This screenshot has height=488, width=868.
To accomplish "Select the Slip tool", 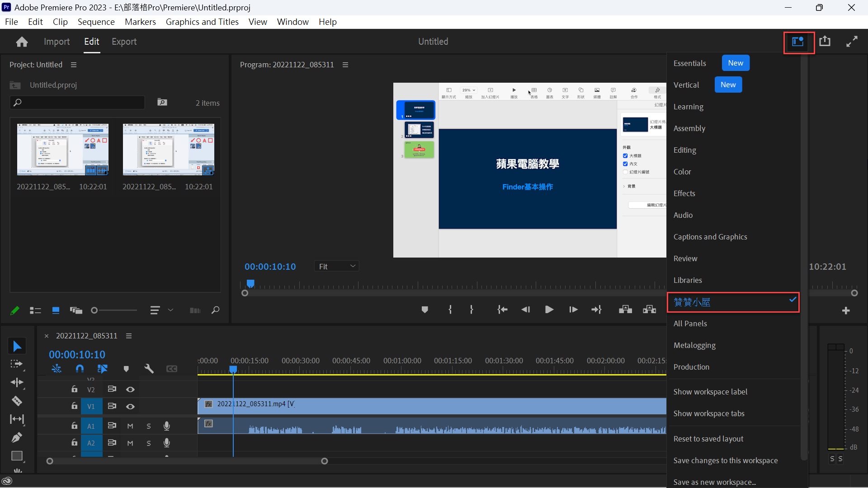I will (x=17, y=419).
